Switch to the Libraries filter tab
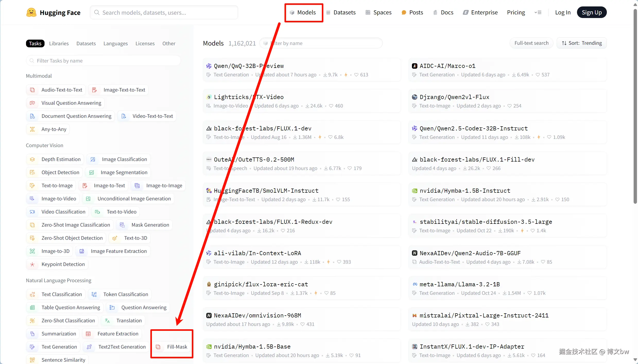The height and width of the screenshot is (364, 638). pos(59,43)
